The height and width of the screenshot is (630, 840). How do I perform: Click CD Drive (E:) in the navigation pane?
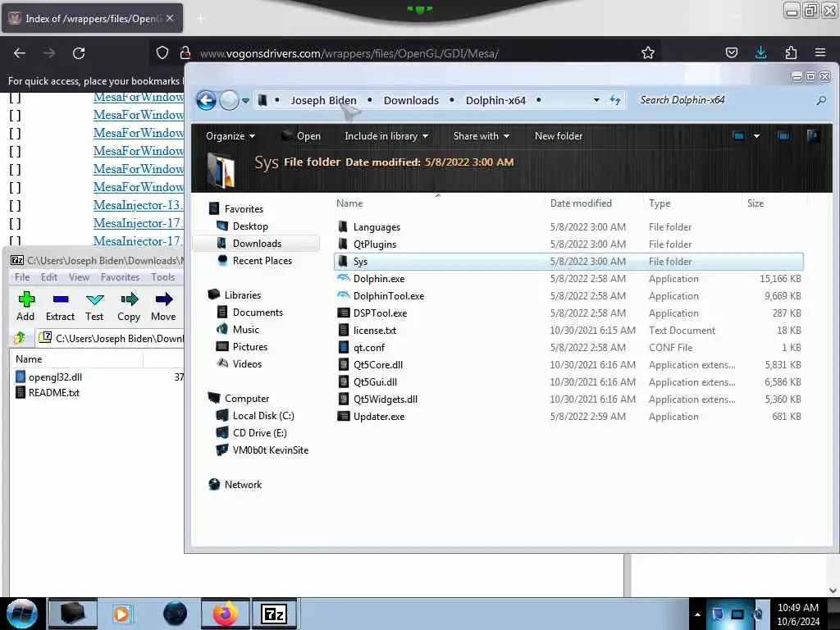tap(259, 433)
